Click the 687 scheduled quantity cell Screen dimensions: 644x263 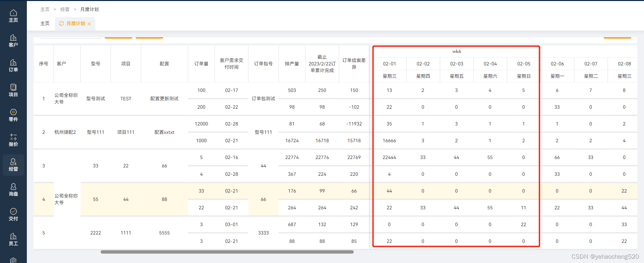[x=292, y=224]
